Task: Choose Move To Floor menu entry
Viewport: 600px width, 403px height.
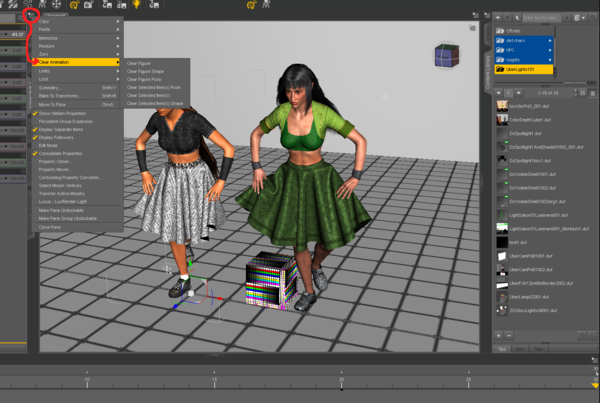Action: [x=77, y=104]
